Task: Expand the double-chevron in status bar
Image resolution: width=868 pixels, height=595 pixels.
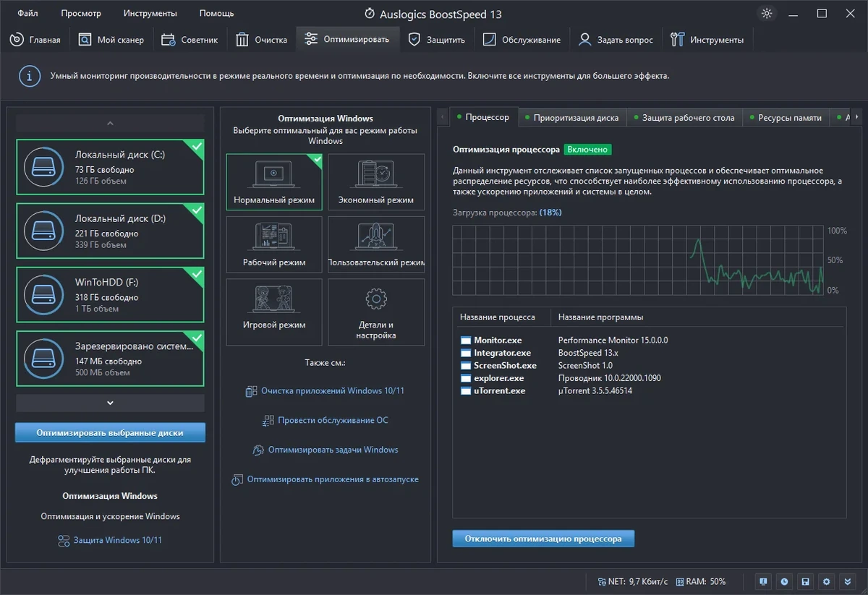Action: pyautogui.click(x=848, y=581)
